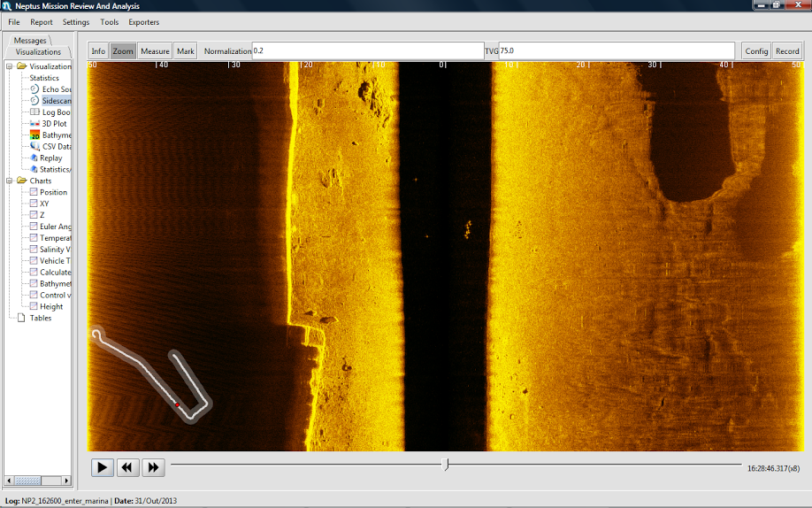Click the Statistics chart icon below Replay
The width and height of the screenshot is (812, 508).
(x=34, y=169)
